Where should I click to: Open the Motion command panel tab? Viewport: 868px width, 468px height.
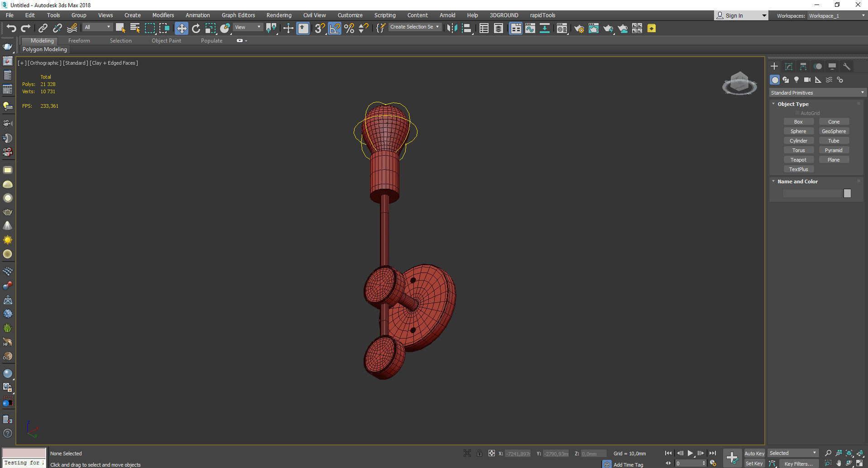(818, 66)
